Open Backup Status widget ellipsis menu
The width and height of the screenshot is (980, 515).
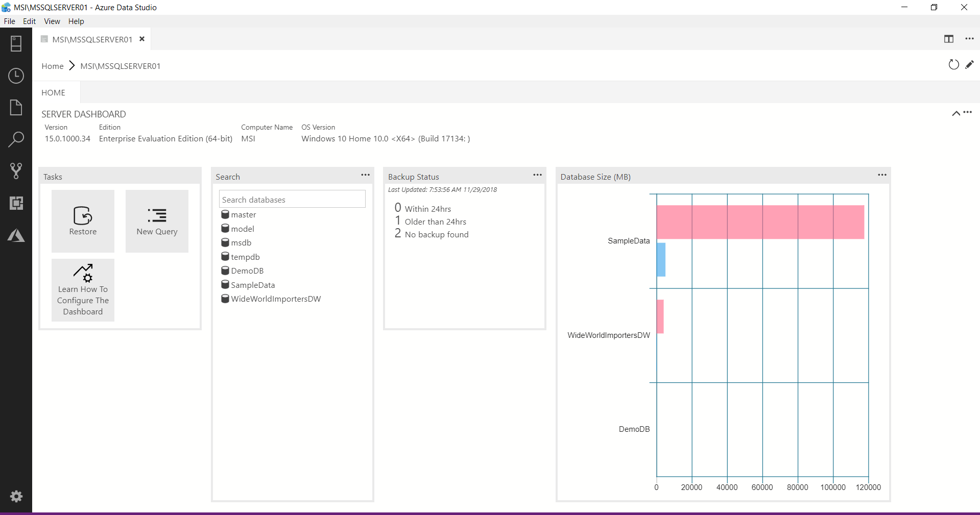(537, 175)
